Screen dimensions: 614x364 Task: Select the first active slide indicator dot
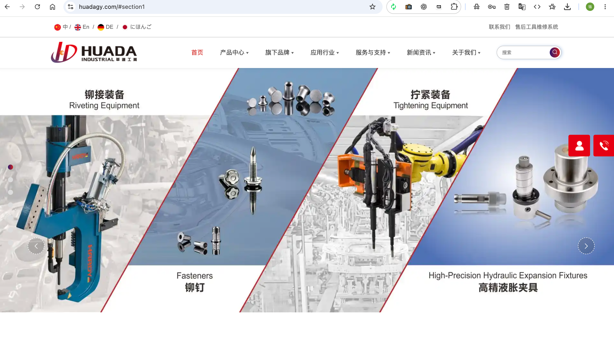click(x=10, y=167)
